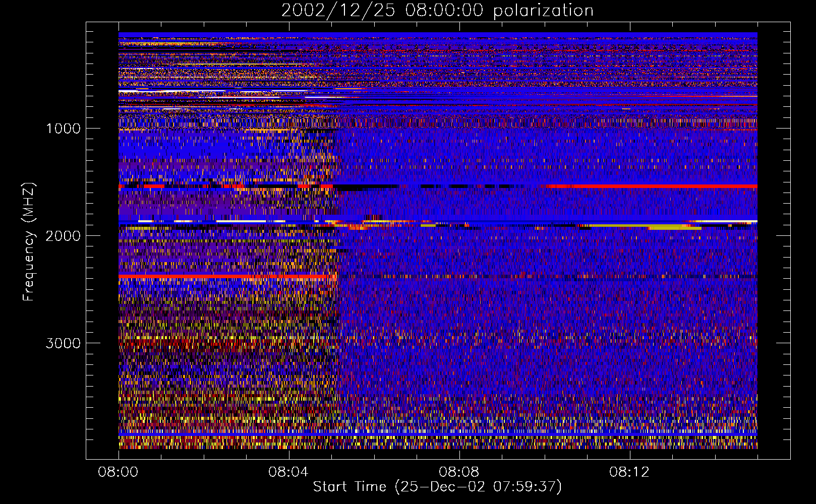This screenshot has width=816, height=504.
Task: Click the 2000 frequency tick label
Action: point(64,236)
